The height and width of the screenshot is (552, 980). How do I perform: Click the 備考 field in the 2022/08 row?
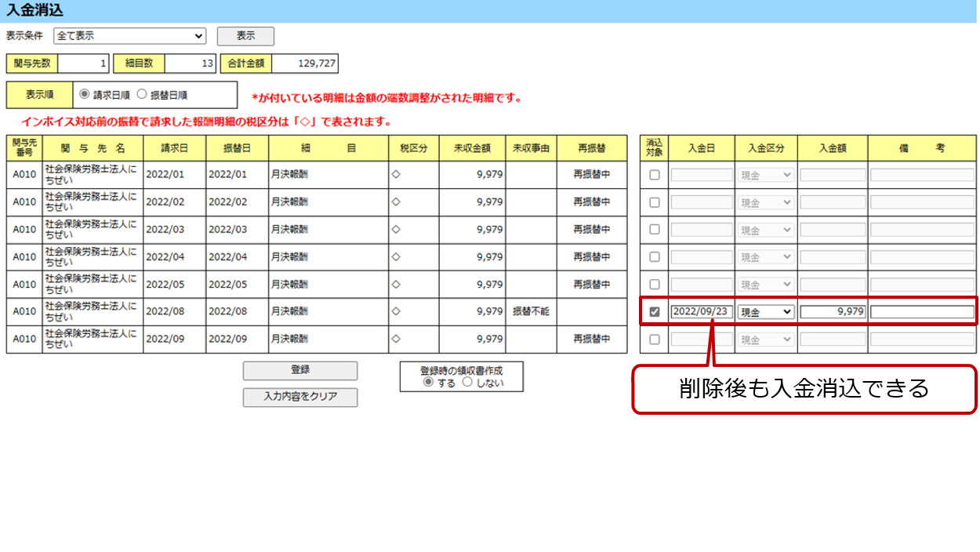pyautogui.click(x=922, y=312)
